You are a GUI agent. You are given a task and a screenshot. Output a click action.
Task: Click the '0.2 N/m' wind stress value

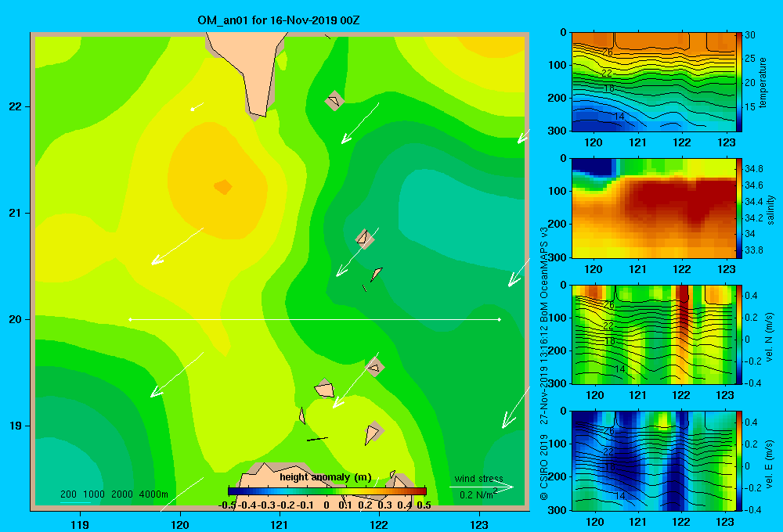pos(478,494)
